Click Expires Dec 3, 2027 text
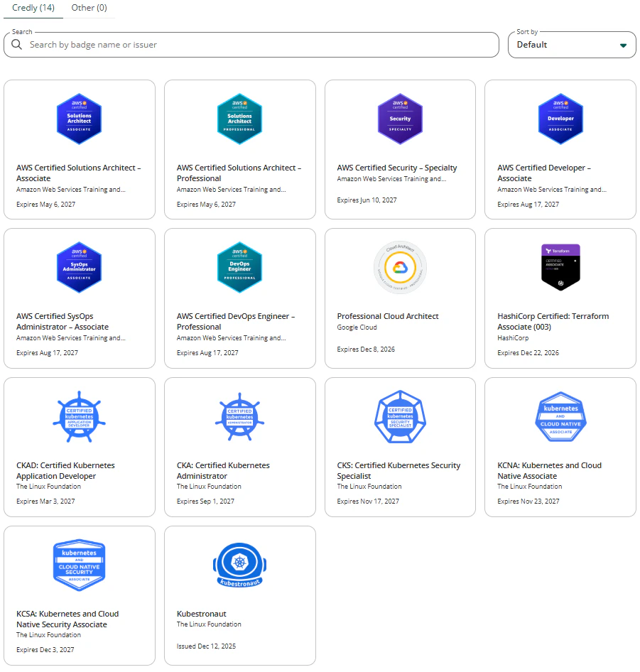Image resolution: width=640 pixels, height=672 pixels. [45, 650]
